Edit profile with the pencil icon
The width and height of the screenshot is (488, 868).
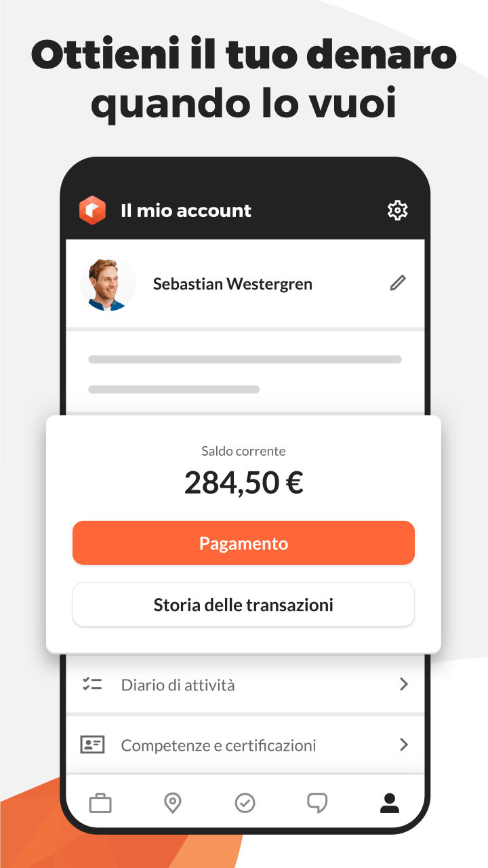click(398, 283)
